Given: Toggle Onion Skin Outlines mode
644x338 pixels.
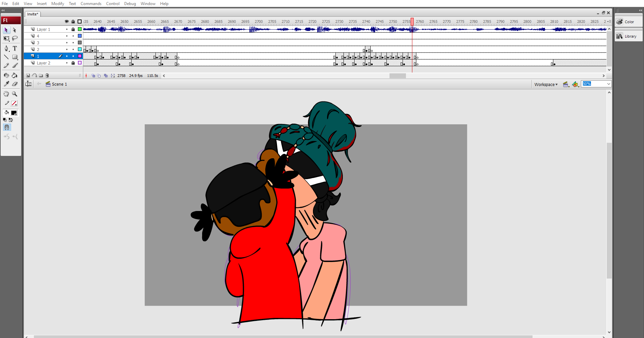Looking at the screenshot, I should pos(99,76).
